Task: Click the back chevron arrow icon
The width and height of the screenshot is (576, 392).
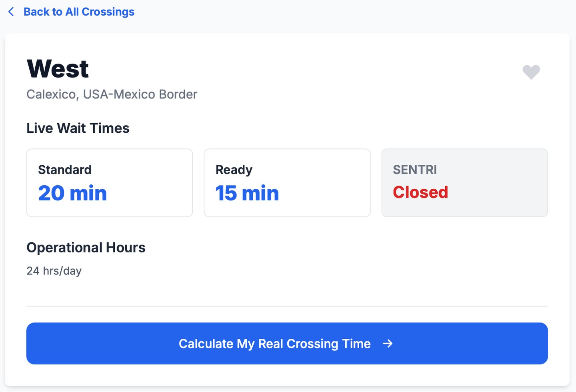Action: pos(11,12)
